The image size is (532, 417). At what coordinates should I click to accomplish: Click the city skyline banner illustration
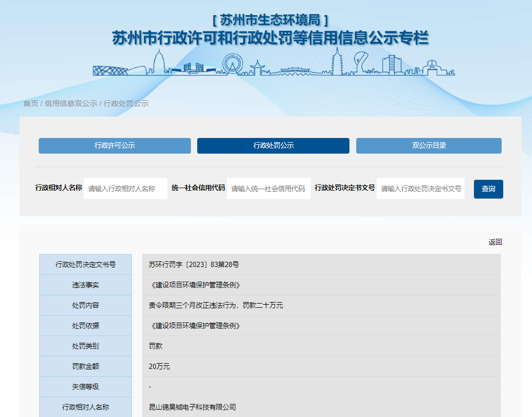click(274, 64)
